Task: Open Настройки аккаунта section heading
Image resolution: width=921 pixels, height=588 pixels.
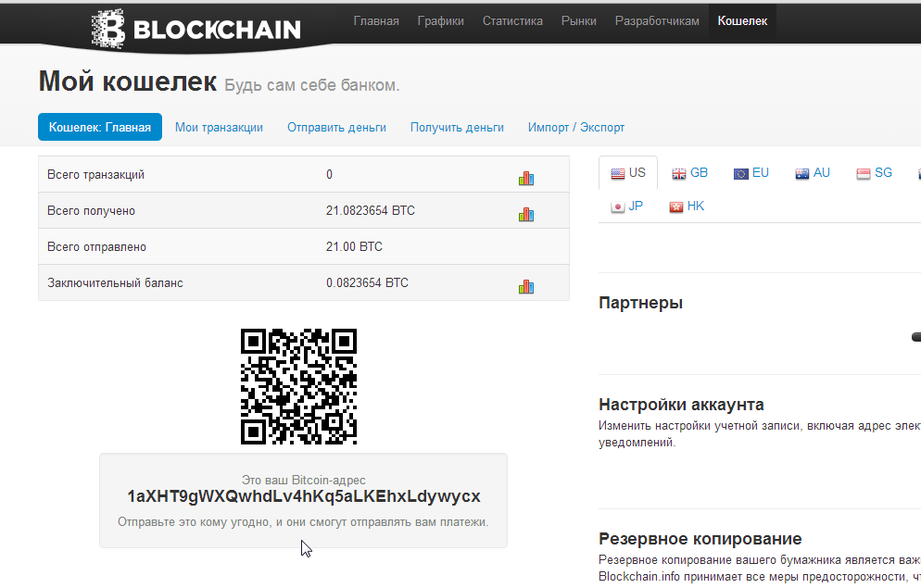Action: [x=681, y=405]
